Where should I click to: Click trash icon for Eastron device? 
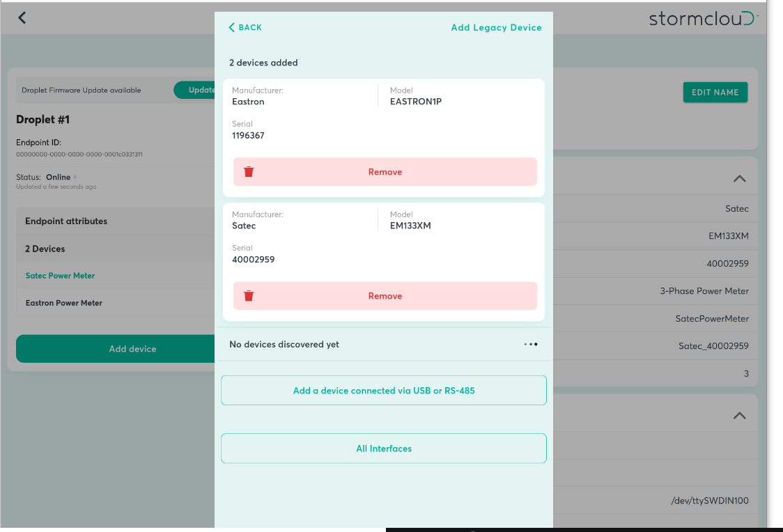(249, 172)
